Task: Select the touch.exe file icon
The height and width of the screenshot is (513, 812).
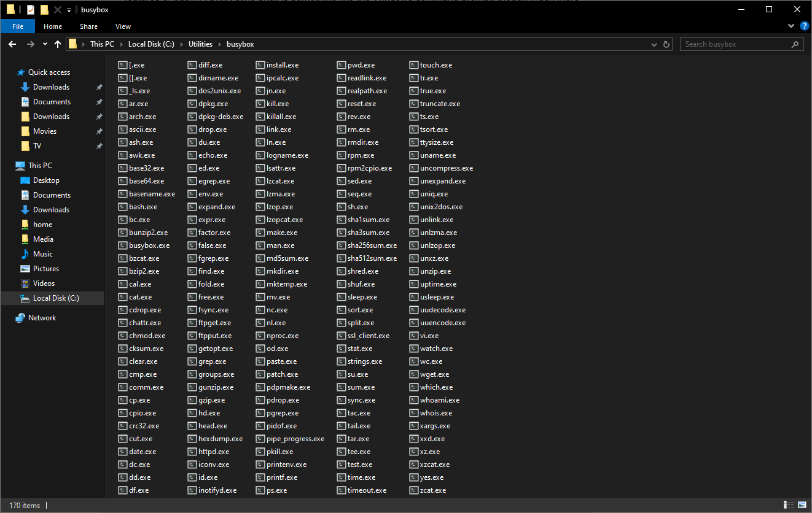Action: 414,65
